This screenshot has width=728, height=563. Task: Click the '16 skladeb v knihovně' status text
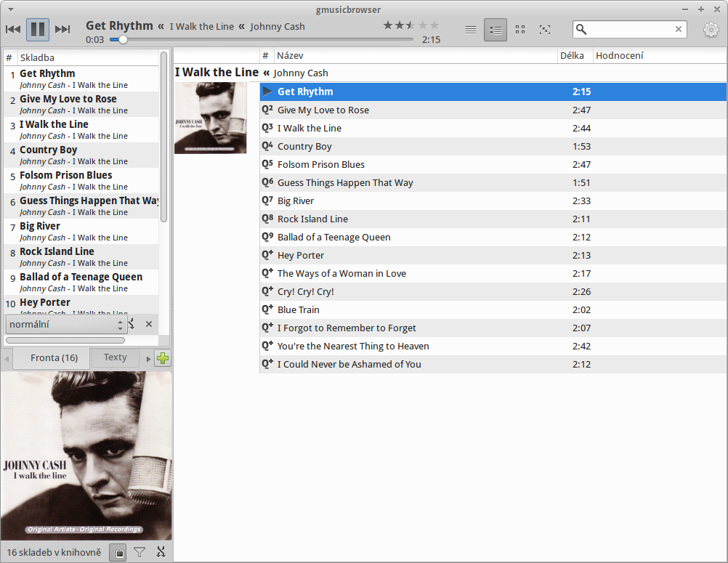click(54, 552)
